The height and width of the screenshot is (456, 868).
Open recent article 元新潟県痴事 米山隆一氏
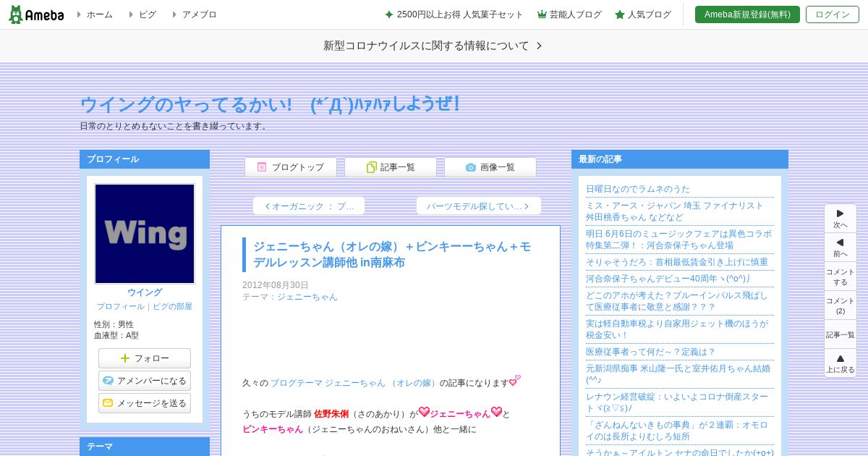tap(678, 374)
